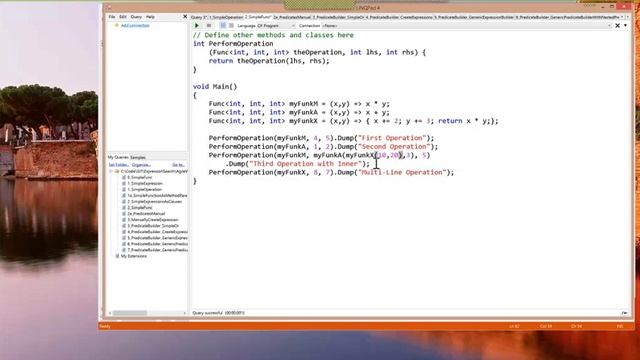Click the Add connection link
The height and width of the screenshot is (360, 640).
(x=135, y=26)
